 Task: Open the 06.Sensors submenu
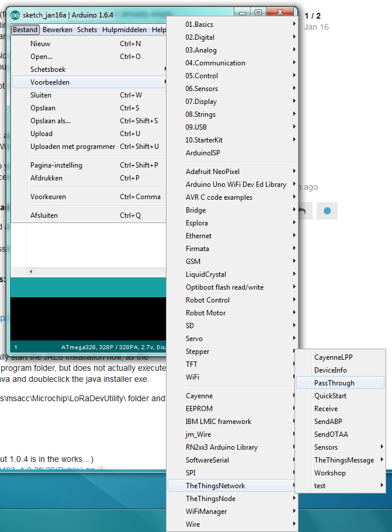click(x=233, y=89)
